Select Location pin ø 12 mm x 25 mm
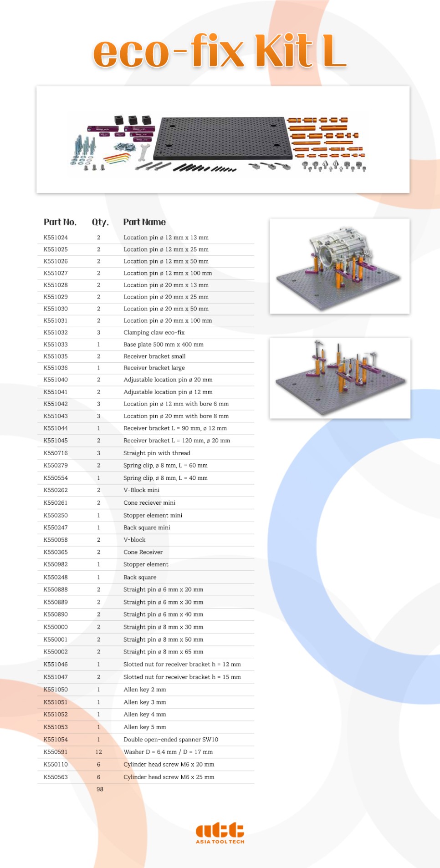Screen dimensions: 440x868 pos(166,249)
